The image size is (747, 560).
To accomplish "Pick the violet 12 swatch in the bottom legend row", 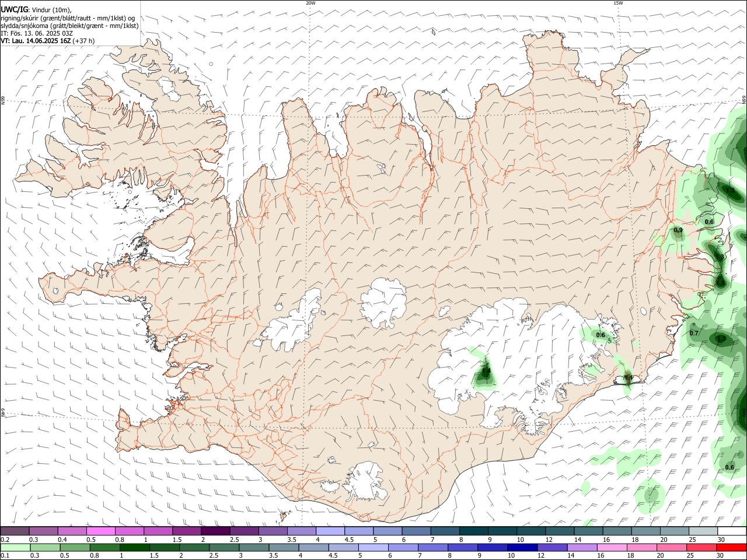I will point(552,548).
